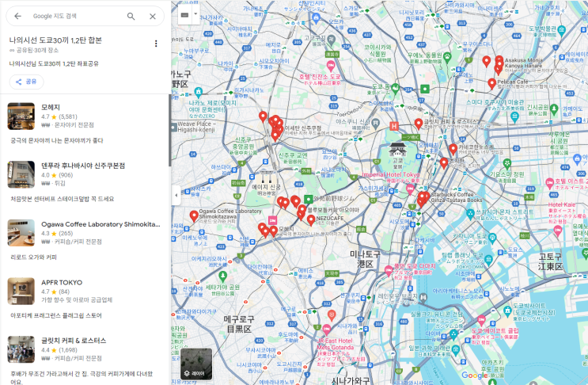Click the red pin near NEZUCAFE
Image resolution: width=588 pixels, height=385 pixels.
tap(311, 220)
